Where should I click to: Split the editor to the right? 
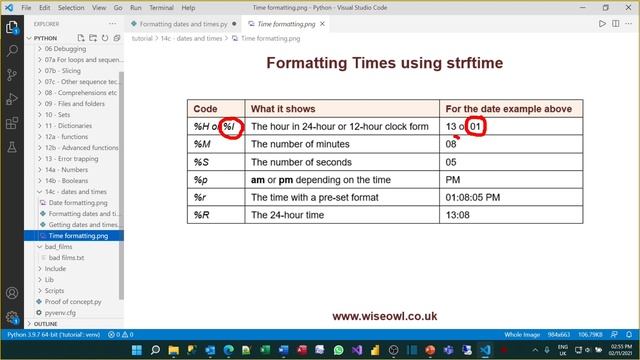pos(616,24)
